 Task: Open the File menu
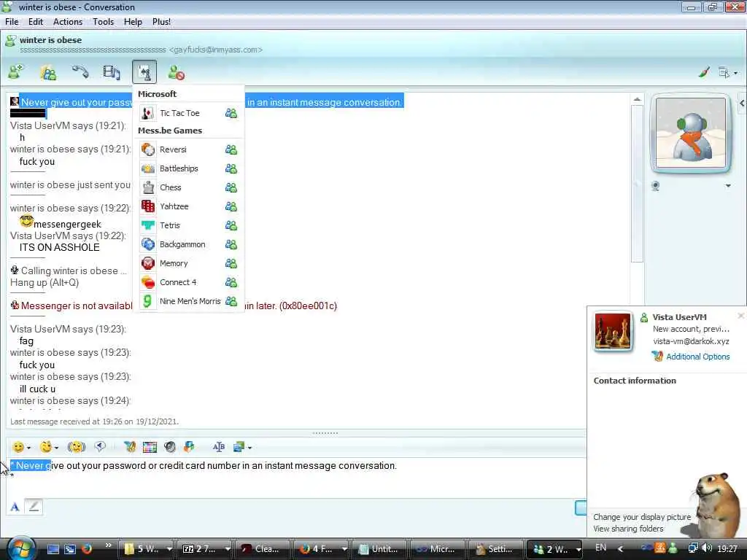(x=12, y=22)
